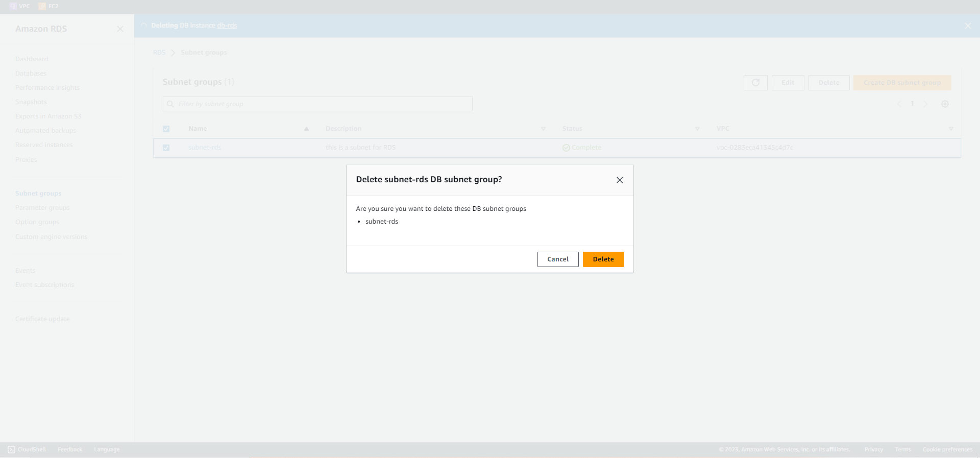Open Performance insights in sidebar
The image size is (980, 458).
click(47, 88)
